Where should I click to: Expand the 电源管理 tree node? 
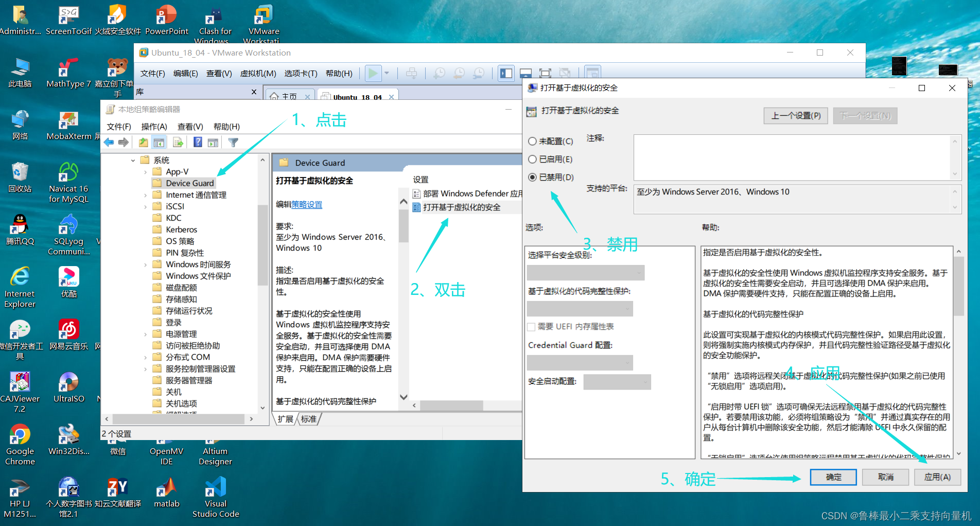point(146,334)
